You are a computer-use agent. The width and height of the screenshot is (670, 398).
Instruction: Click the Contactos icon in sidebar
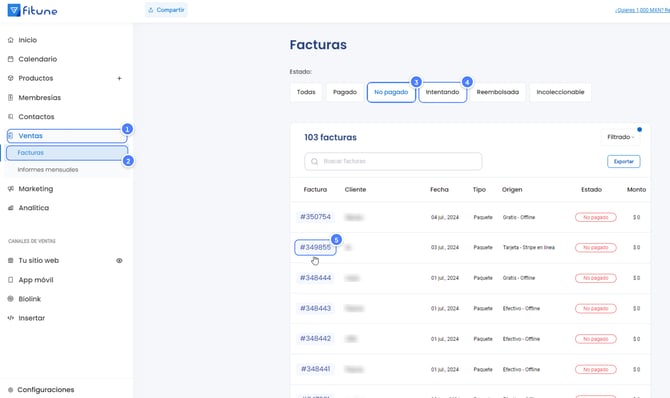pyautogui.click(x=11, y=116)
